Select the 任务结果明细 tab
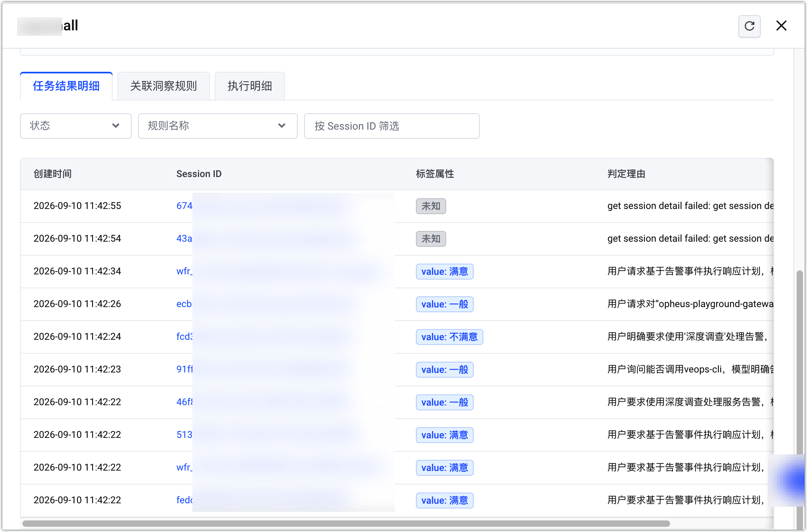The width and height of the screenshot is (807, 532). pos(66,86)
